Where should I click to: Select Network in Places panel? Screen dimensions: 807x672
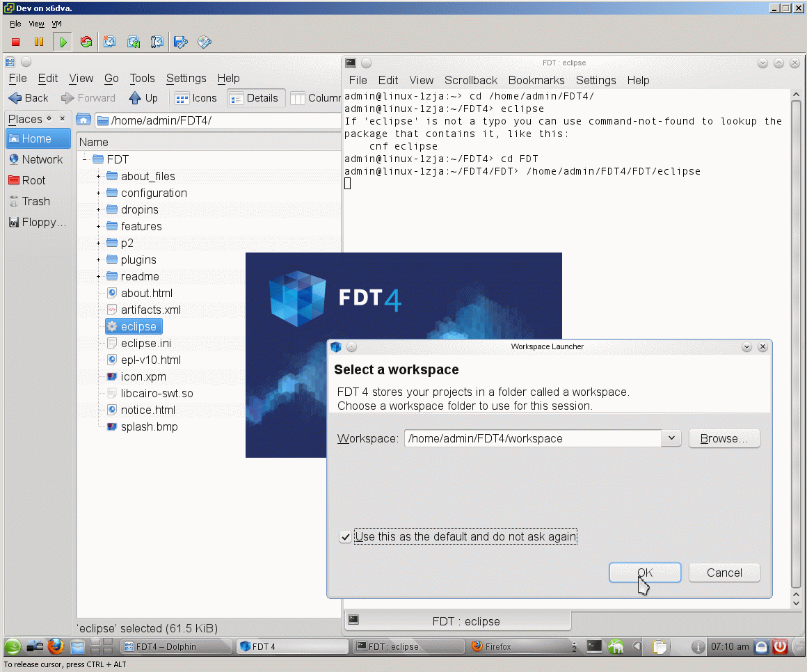[x=38, y=159]
